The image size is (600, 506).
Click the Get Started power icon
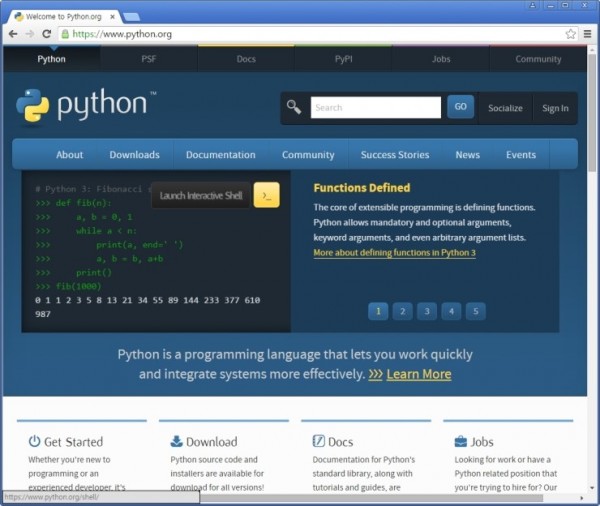[x=34, y=441]
